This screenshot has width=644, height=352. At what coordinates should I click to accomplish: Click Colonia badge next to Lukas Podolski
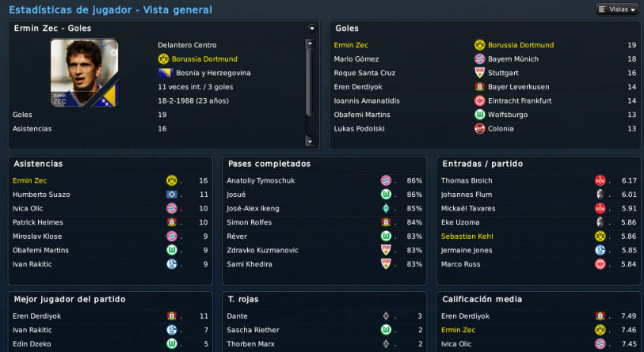(x=479, y=128)
